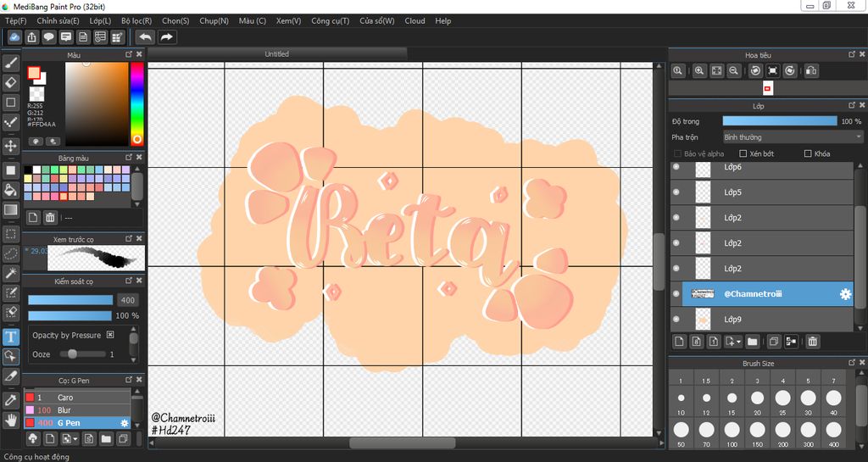Toggle visibility of Lớp9 layer
This screenshot has width=868, height=462.
point(676,320)
